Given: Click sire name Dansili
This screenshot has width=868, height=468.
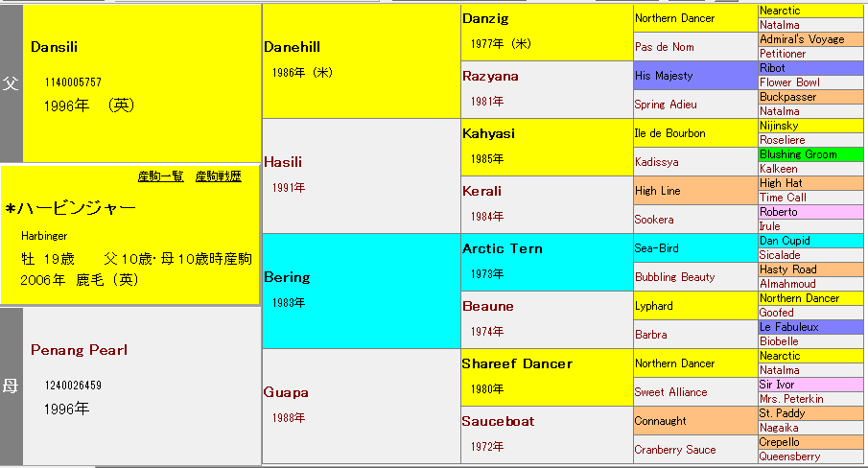Looking at the screenshot, I should pyautogui.click(x=54, y=47).
